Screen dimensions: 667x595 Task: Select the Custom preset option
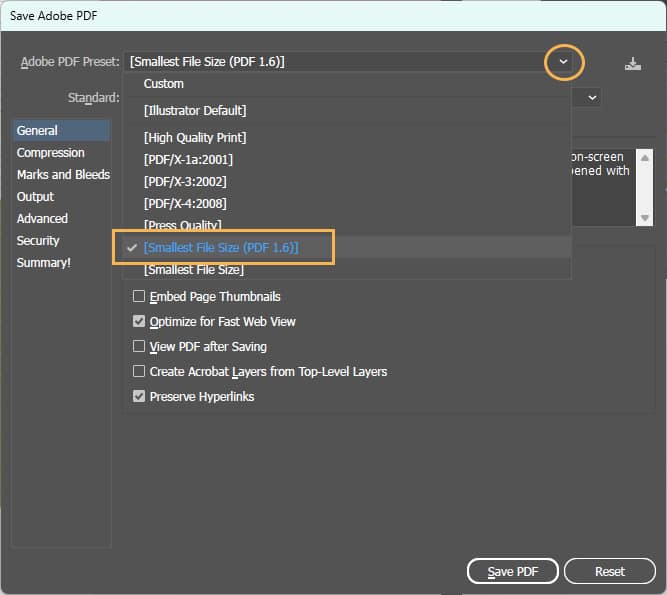point(164,84)
